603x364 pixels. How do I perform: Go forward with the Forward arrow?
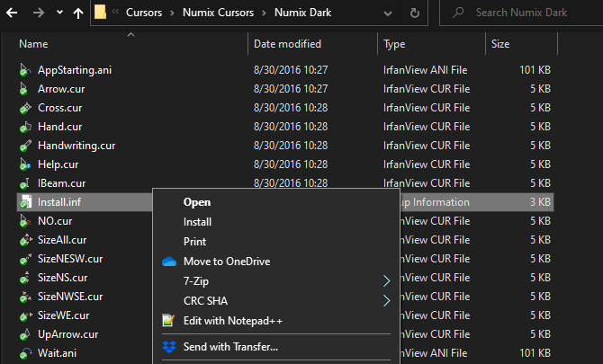39,13
